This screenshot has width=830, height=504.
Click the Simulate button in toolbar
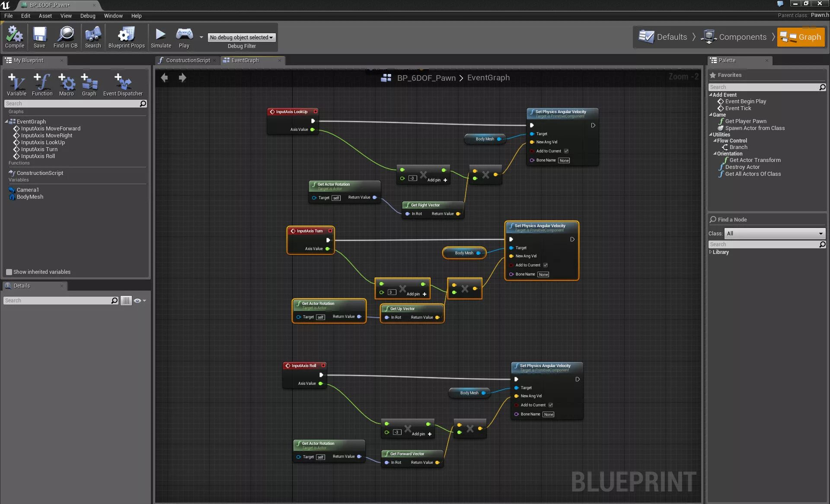coord(160,37)
